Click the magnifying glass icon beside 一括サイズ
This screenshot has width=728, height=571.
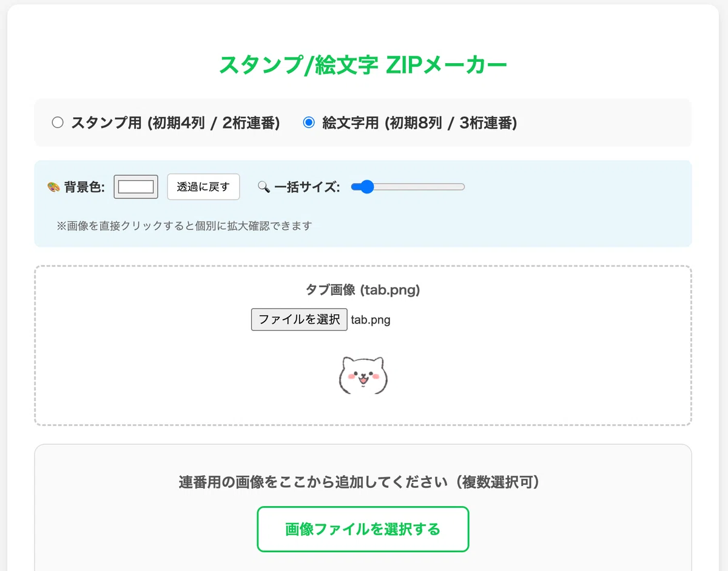[264, 188]
